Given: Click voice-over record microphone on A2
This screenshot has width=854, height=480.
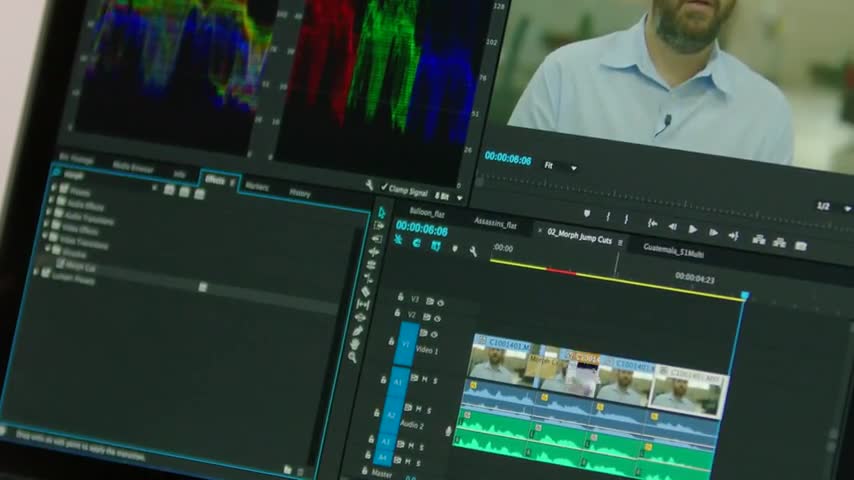Looking at the screenshot, I should (448, 431).
